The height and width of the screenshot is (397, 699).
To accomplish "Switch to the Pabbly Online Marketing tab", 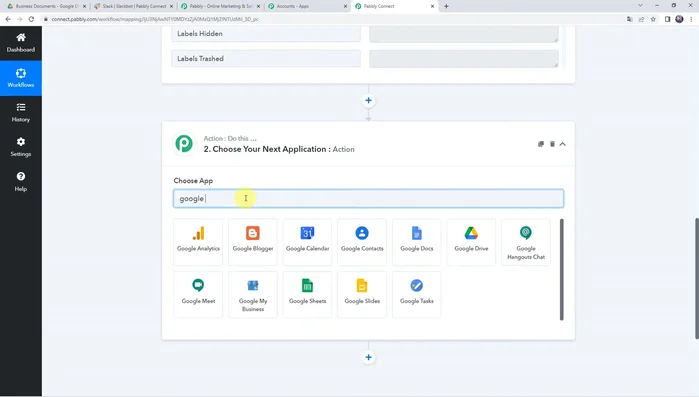I will [220, 6].
